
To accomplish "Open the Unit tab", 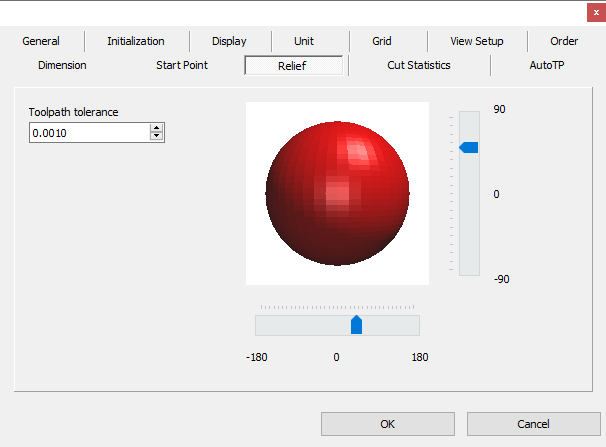I will click(x=304, y=41).
